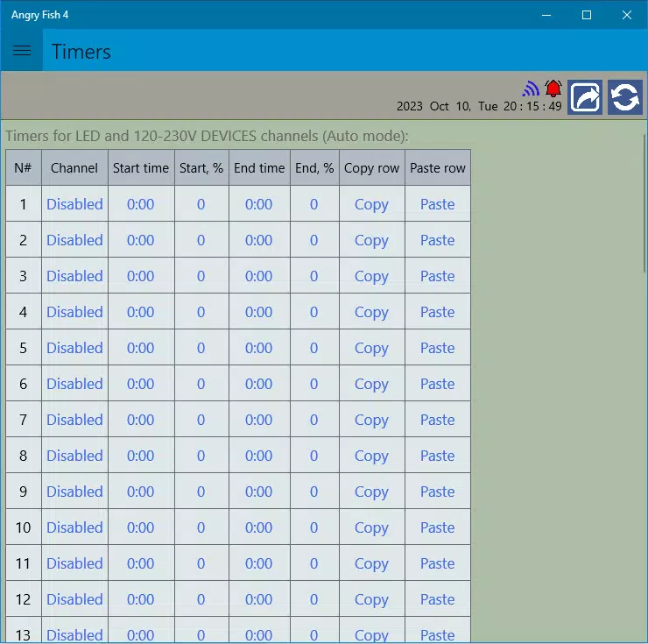Open Channel selector for timer 2

(x=74, y=240)
